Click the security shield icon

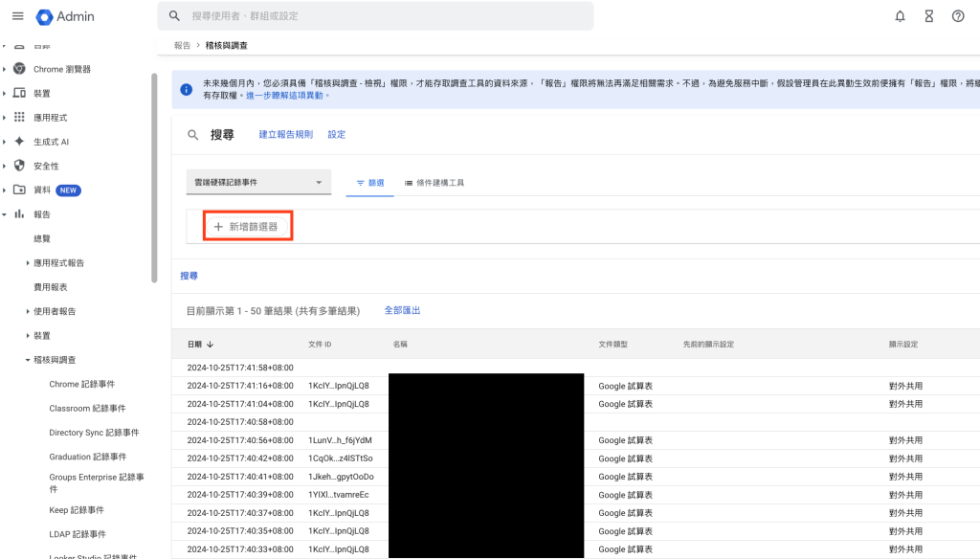19,166
